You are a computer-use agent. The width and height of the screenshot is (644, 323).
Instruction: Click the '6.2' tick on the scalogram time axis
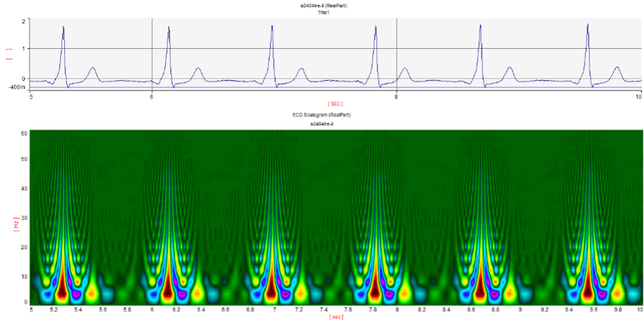176,311
